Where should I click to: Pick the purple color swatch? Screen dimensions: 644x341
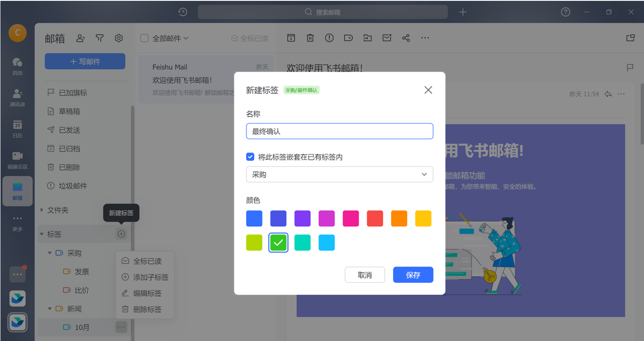click(x=303, y=218)
